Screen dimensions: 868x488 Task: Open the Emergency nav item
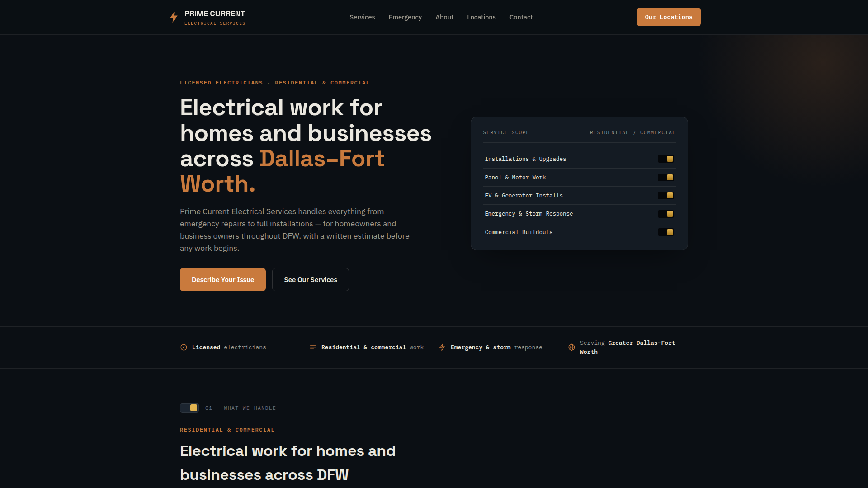tap(405, 17)
